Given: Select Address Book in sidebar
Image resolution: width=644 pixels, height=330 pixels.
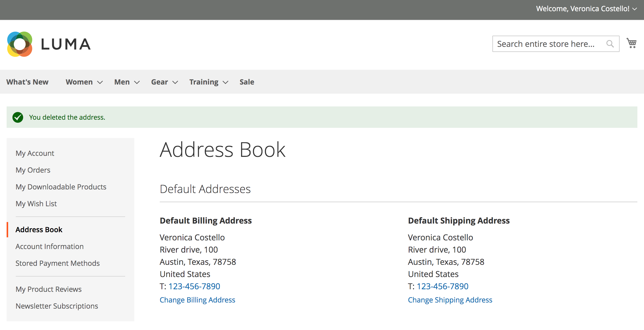Looking at the screenshot, I should [39, 230].
